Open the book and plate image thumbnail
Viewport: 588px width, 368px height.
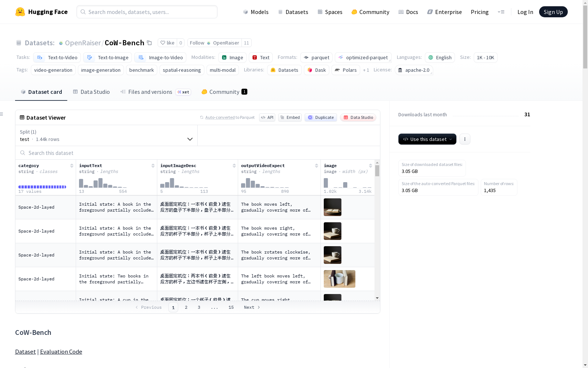point(333,207)
